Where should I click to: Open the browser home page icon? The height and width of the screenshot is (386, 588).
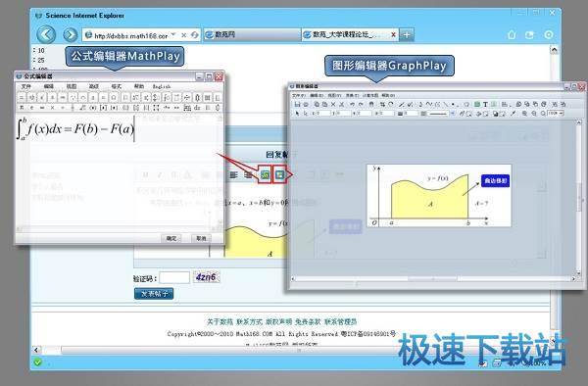[x=512, y=35]
